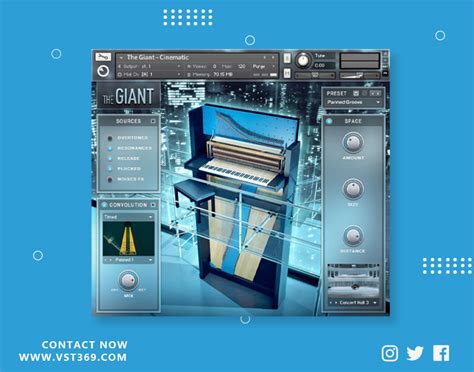Toggle the Space power button
This screenshot has height=372, width=474.
329,121
